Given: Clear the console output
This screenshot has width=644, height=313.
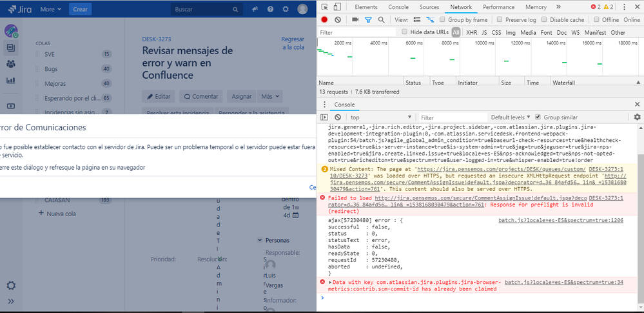Looking at the screenshot, I should [338, 117].
